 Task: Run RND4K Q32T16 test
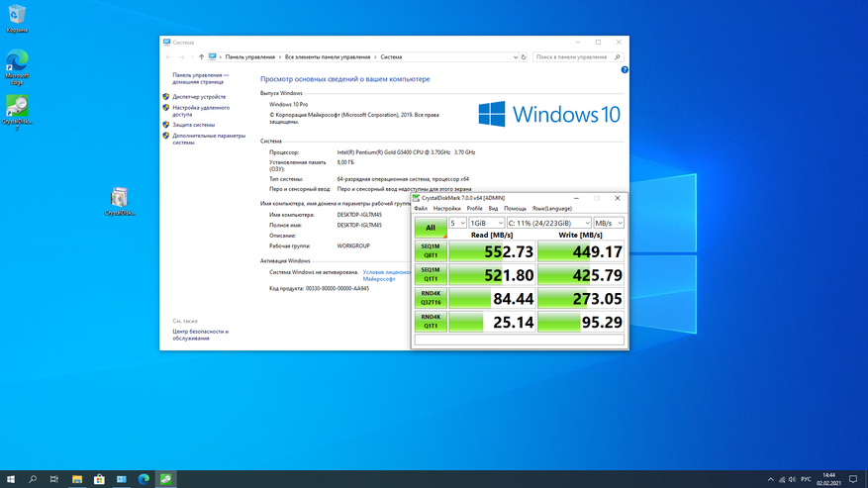pos(431,298)
